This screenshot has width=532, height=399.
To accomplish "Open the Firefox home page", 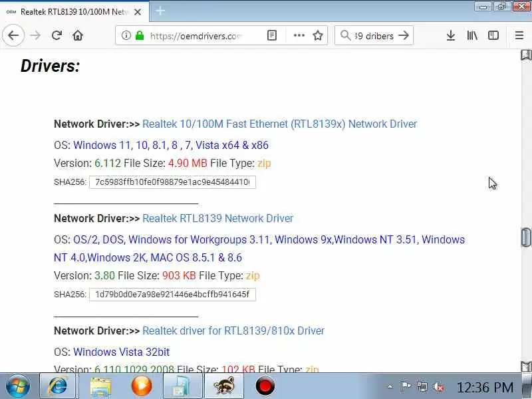I will (78, 35).
